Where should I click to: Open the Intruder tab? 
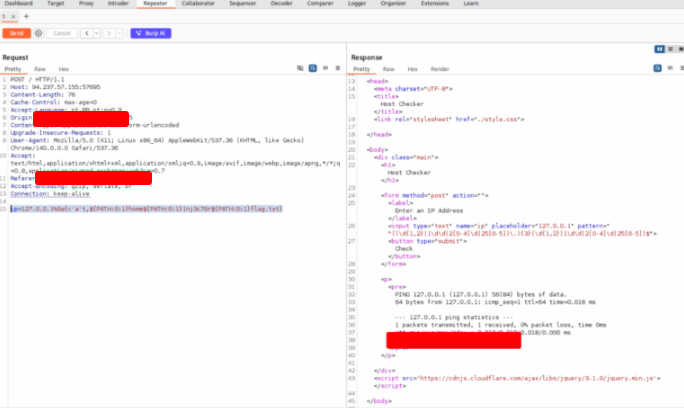(118, 4)
